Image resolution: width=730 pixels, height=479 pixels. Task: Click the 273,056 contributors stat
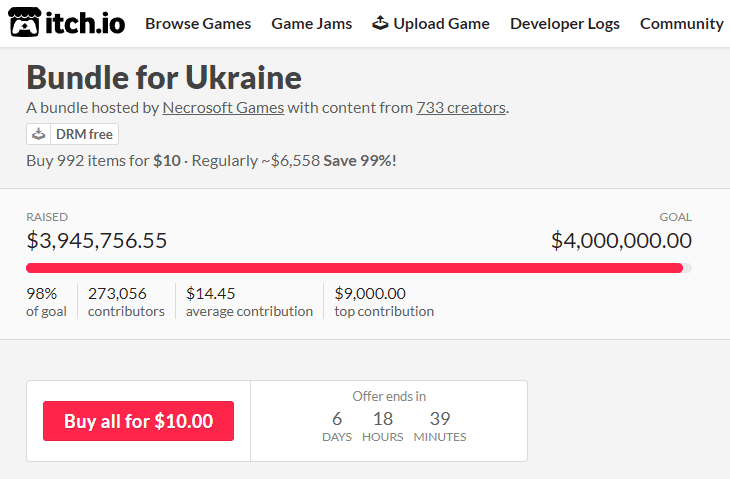[126, 302]
